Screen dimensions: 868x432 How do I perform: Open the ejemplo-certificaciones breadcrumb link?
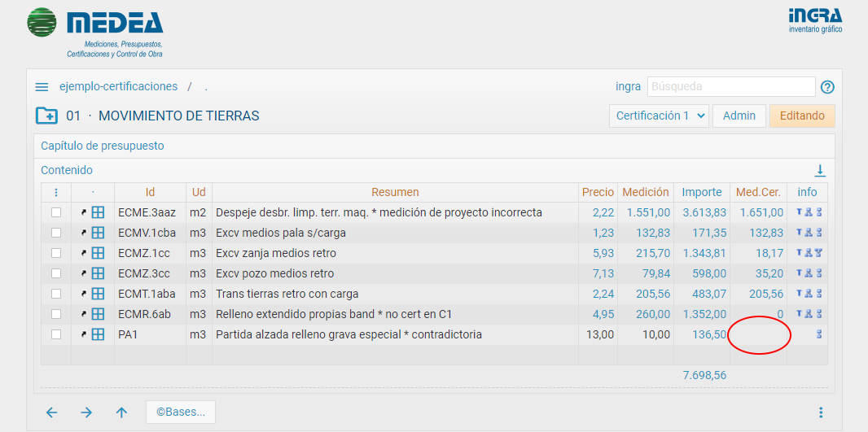(x=118, y=86)
